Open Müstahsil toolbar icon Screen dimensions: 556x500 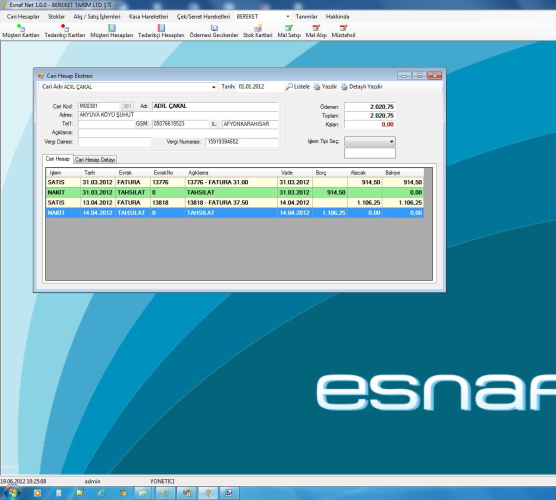click(343, 31)
